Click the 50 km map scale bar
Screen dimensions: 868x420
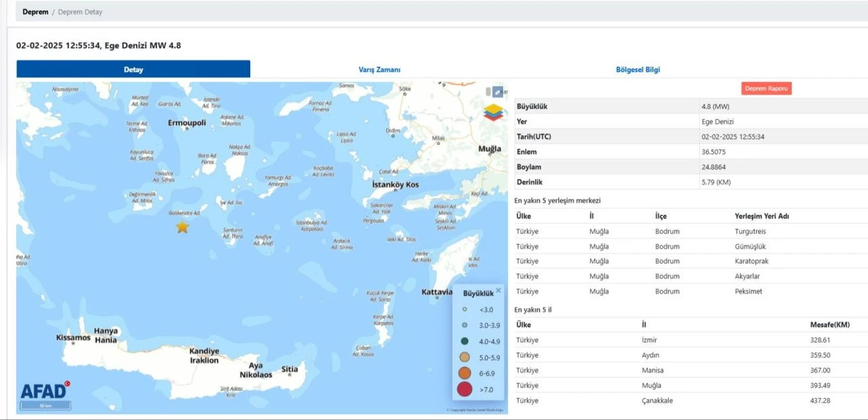pos(45,406)
